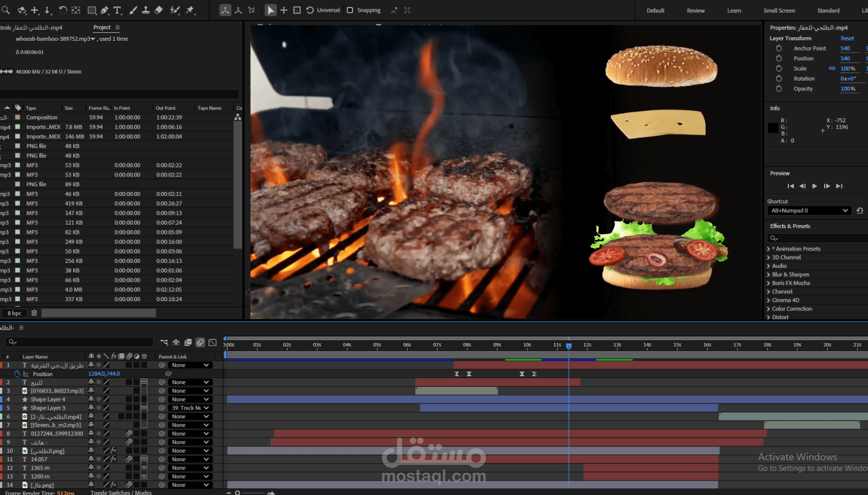868x495 pixels.
Task: Select the Eraser tool
Action: [x=158, y=10]
